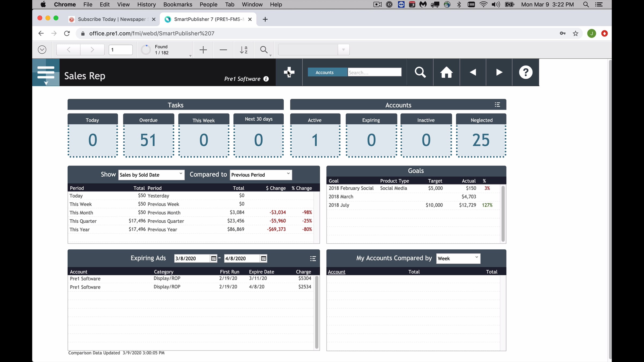Screen dimensions: 644x362
Task: Open the File menu
Action: (x=88, y=5)
